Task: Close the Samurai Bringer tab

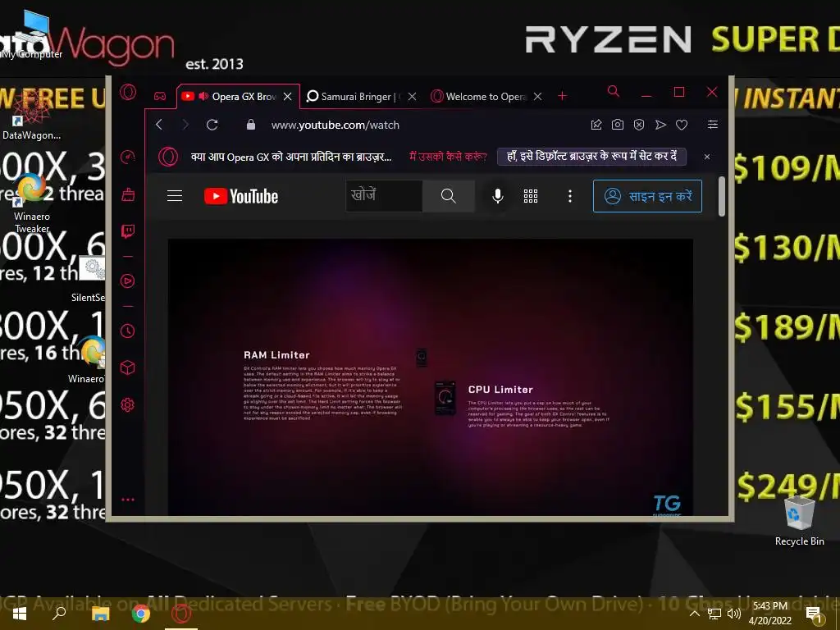Action: click(x=412, y=97)
